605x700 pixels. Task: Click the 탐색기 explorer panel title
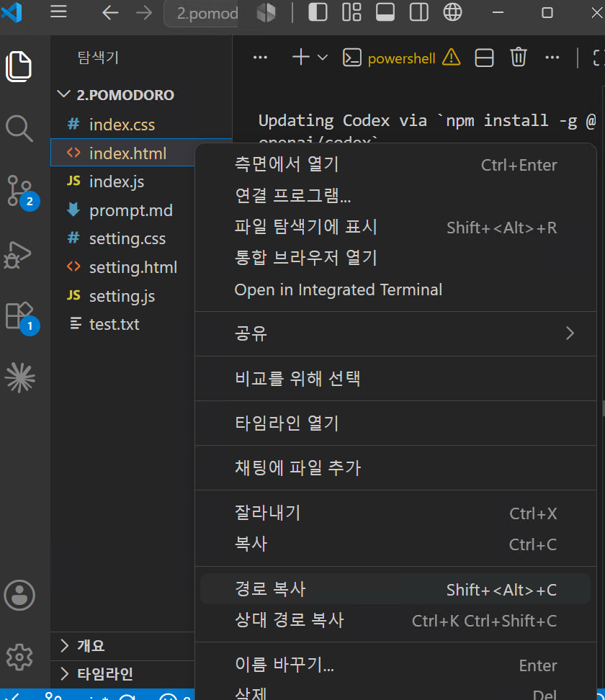click(x=98, y=58)
